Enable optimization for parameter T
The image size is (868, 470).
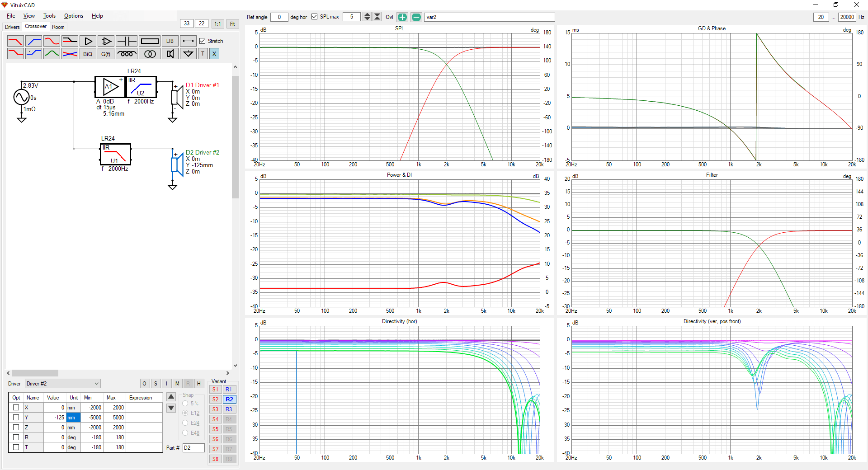click(16, 447)
